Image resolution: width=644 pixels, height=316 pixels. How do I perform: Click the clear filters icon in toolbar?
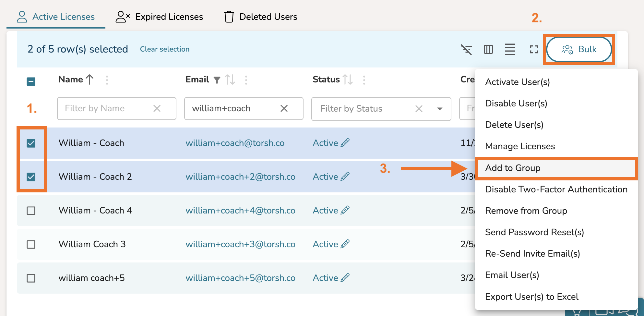point(466,49)
